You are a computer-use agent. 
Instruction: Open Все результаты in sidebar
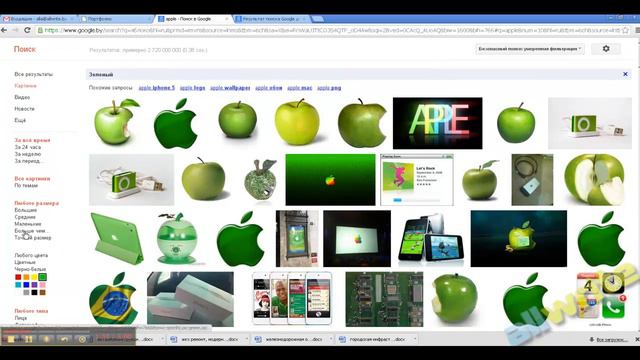(x=33, y=74)
